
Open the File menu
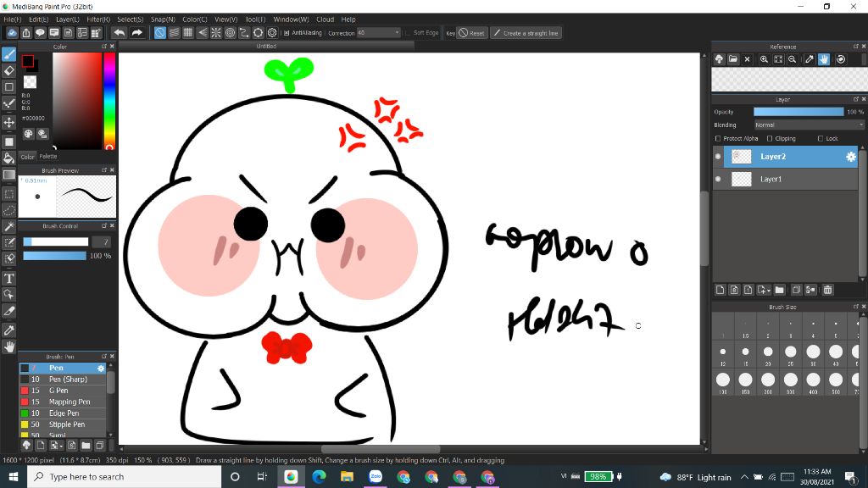pos(12,19)
